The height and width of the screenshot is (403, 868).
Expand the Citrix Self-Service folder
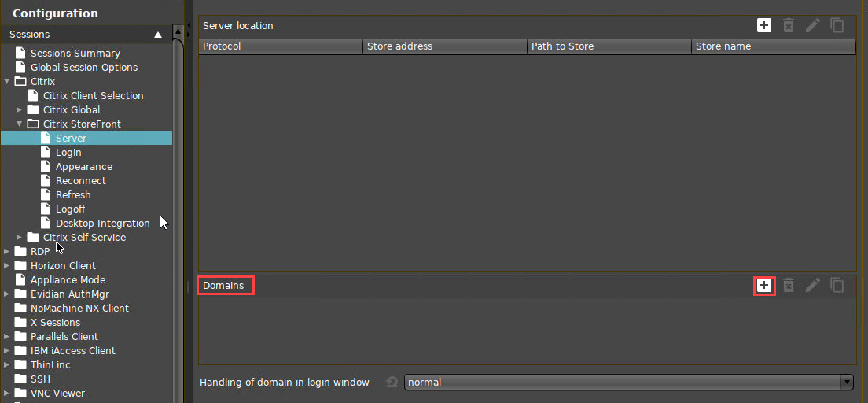coord(20,238)
